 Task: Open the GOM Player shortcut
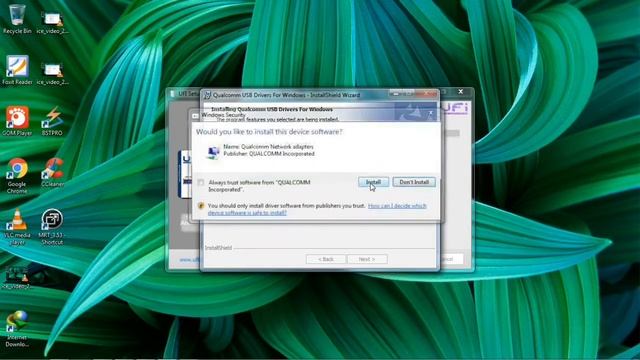17,121
